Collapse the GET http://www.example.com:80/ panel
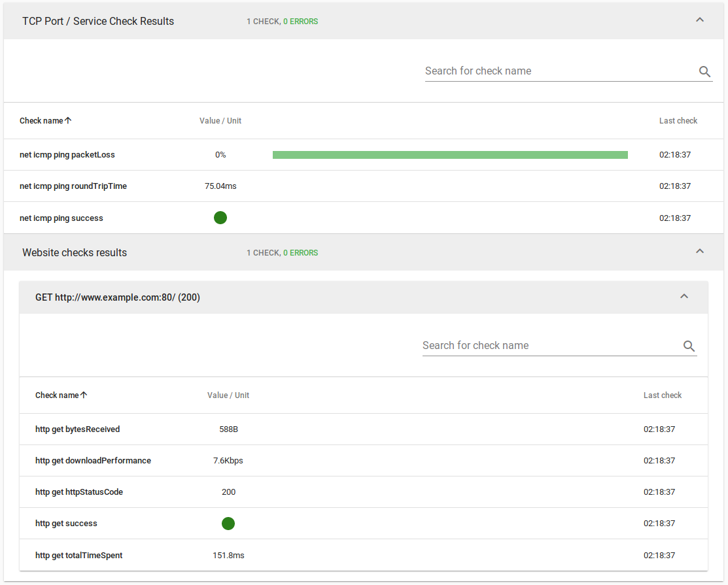Viewport: 728px width, 585px height. pos(684,297)
